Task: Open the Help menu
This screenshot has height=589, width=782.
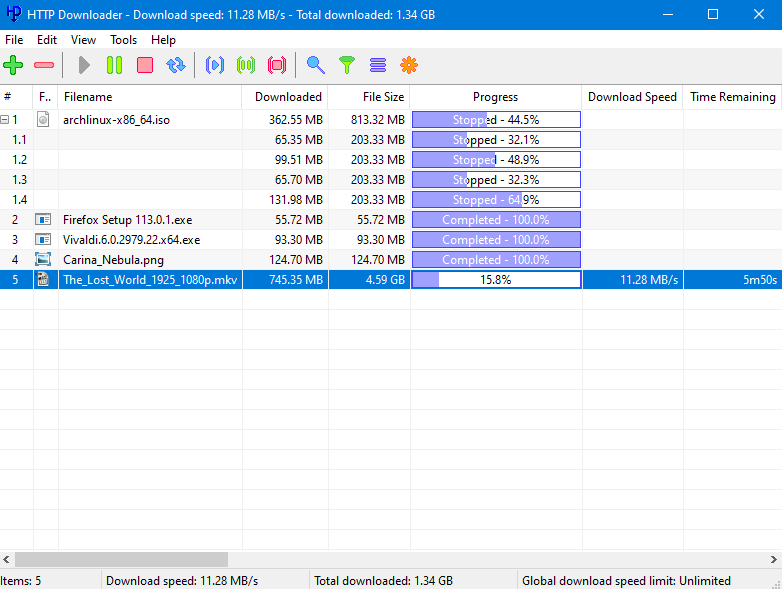Action: coord(163,40)
